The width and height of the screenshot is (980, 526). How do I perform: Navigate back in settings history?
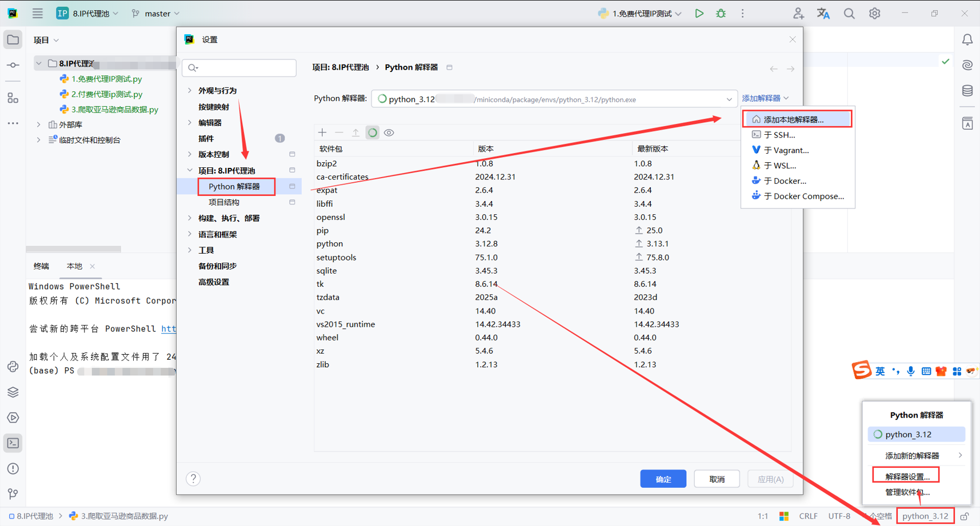tap(774, 69)
